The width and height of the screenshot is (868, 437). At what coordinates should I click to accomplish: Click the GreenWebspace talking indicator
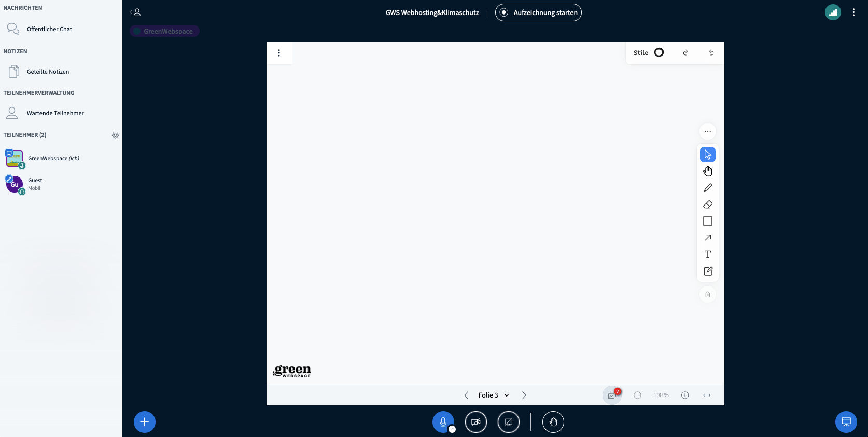(x=164, y=31)
